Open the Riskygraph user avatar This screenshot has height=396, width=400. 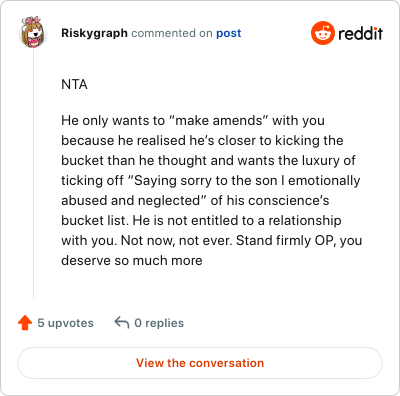[32, 32]
